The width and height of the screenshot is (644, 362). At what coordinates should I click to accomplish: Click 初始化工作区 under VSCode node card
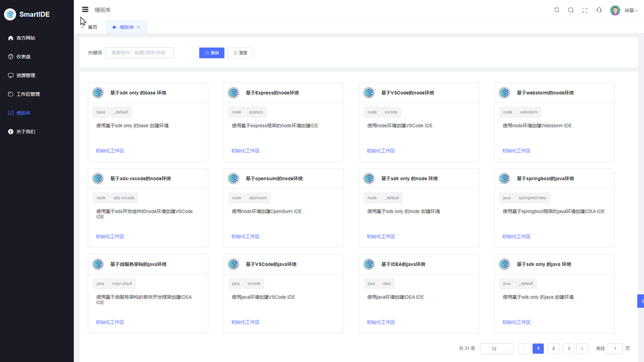[x=381, y=151]
